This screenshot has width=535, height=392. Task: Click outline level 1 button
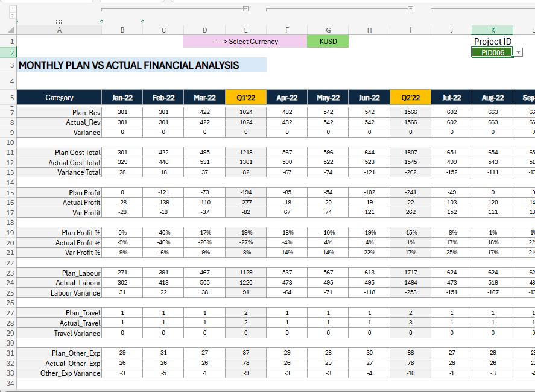13,9
